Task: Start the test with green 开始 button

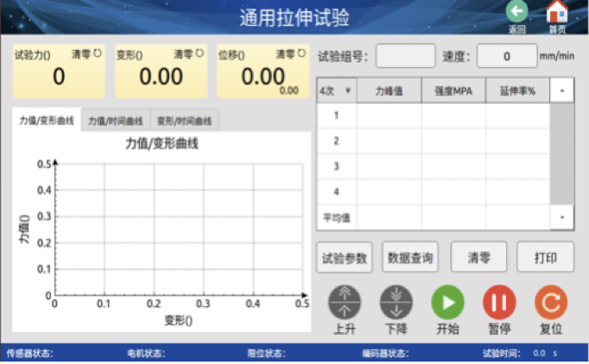Action: pos(447,302)
